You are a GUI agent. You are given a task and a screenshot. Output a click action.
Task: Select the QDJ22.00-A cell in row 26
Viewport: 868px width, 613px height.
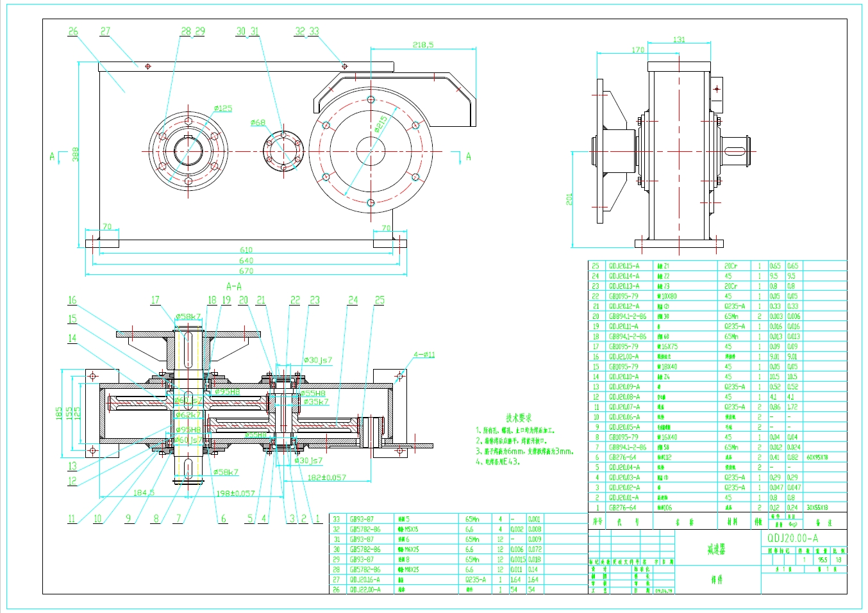pos(365,589)
